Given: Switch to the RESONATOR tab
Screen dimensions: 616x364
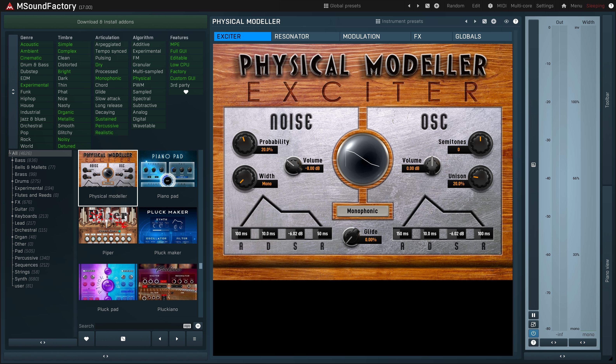Looking at the screenshot, I should coord(292,36).
